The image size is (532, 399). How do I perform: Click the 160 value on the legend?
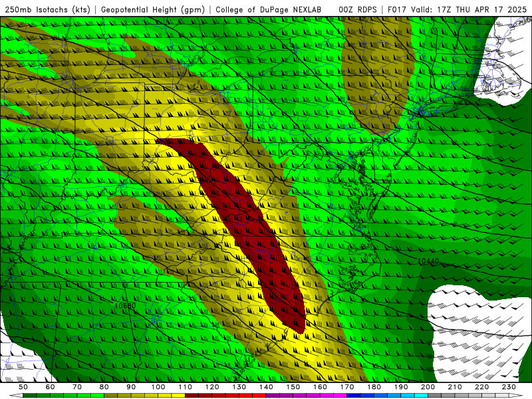coord(320,387)
